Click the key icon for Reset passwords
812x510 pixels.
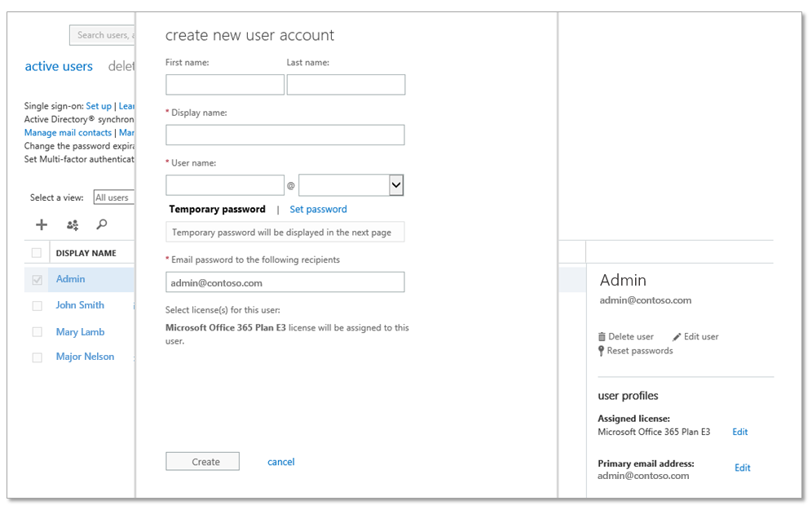(602, 351)
